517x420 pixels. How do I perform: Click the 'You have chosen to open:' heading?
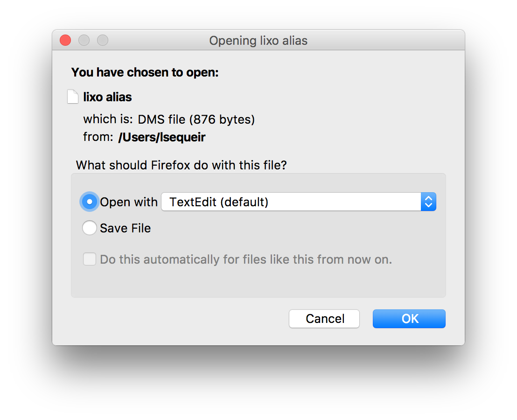145,72
